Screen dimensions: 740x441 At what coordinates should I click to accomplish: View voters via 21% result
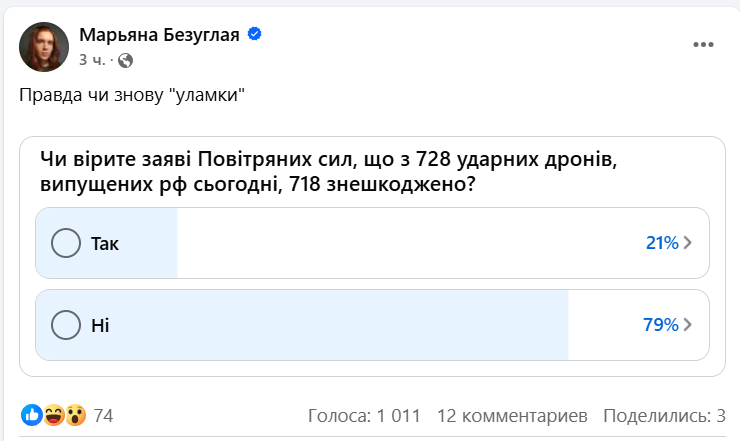[x=662, y=243]
